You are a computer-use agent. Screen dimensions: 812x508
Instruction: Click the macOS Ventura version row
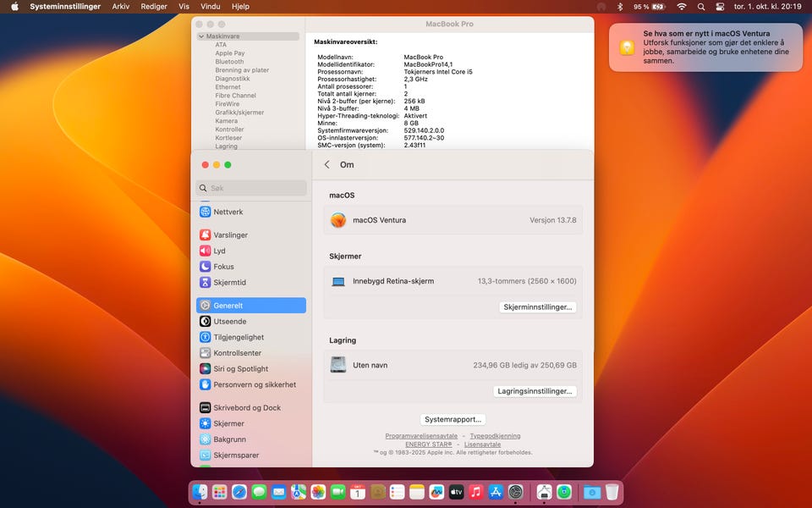click(x=453, y=220)
